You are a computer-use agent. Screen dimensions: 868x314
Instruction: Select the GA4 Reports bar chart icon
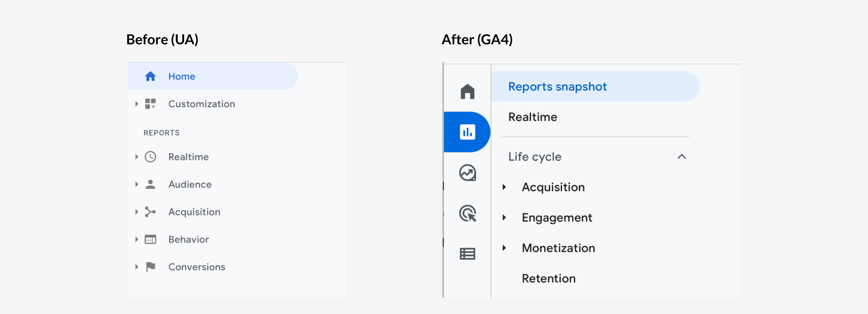coord(467,132)
